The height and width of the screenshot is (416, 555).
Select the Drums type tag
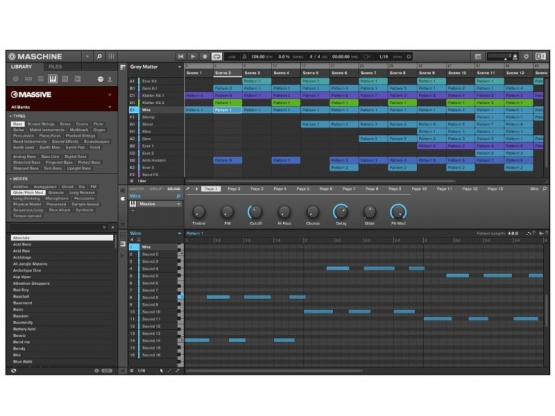click(x=82, y=124)
